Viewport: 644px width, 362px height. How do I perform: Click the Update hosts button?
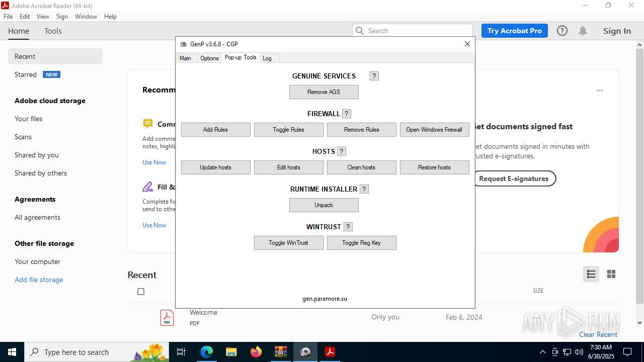tap(216, 167)
